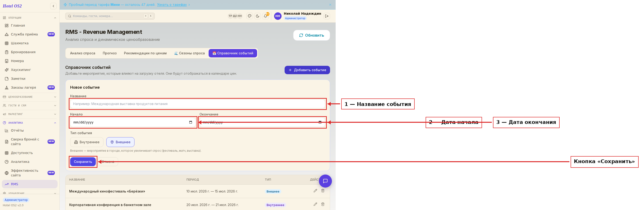The width and height of the screenshot is (644, 210).
Task: Open Хаускипинг section
Action: pyautogui.click(x=30, y=70)
